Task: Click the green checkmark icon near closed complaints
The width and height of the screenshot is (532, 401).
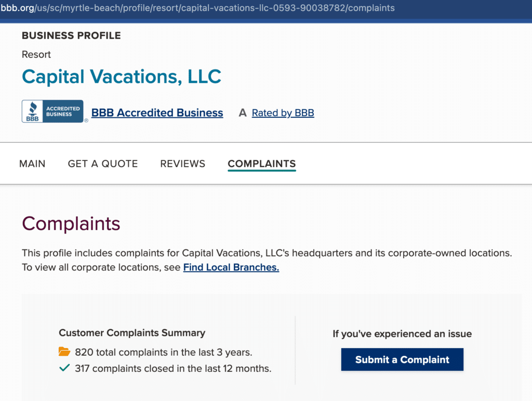Action: coord(64,368)
